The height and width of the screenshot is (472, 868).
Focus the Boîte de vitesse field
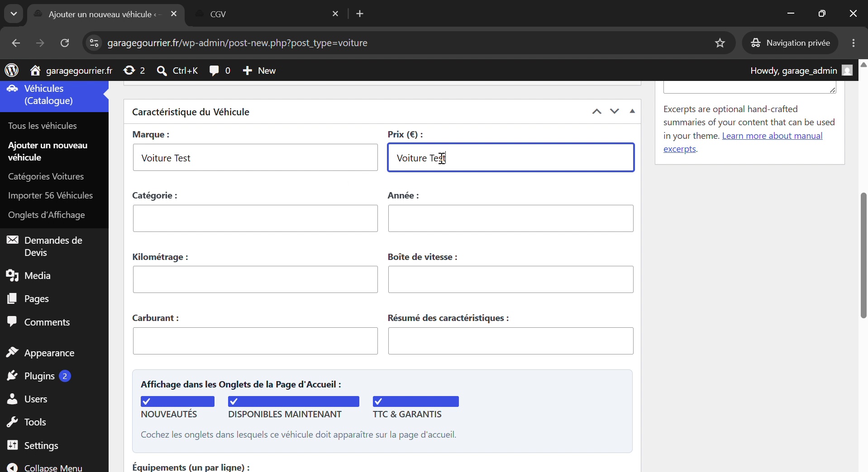511,280
